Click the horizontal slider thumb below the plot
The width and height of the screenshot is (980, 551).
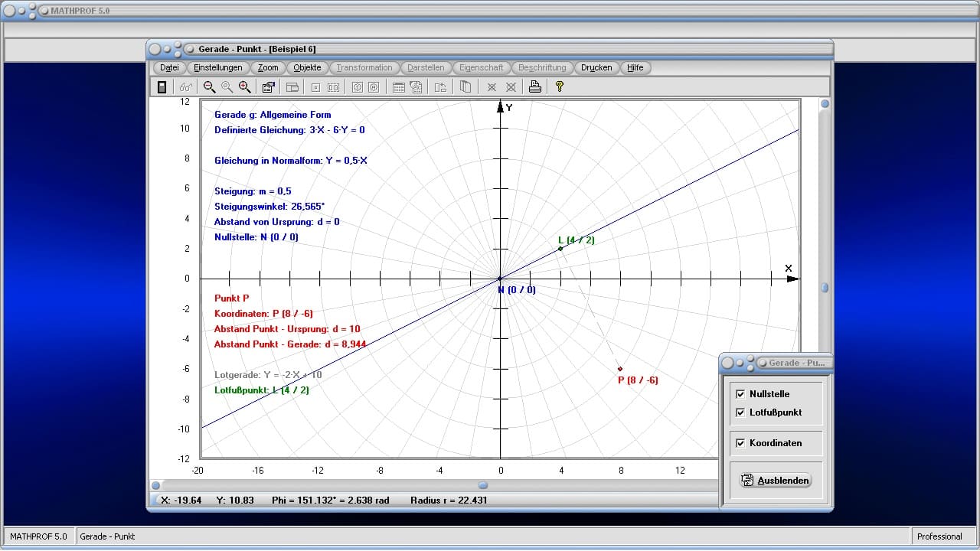[x=483, y=485]
